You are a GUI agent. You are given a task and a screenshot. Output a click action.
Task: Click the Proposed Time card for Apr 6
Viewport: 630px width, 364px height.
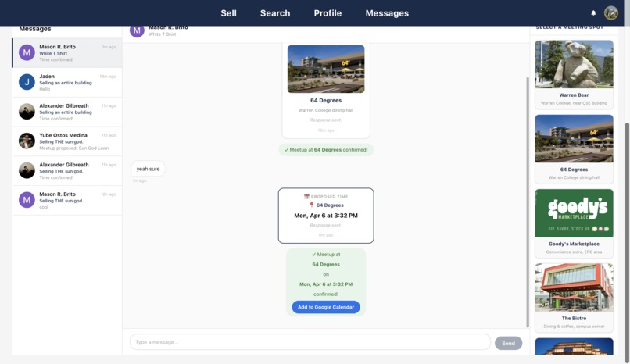(x=326, y=216)
